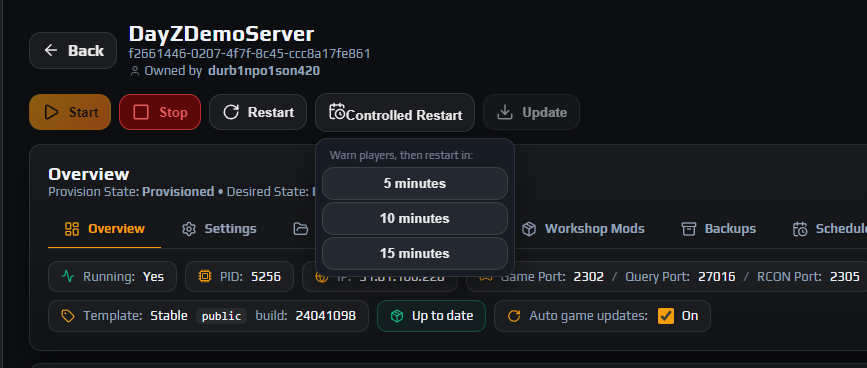Switch to the Settings tab
867x368 pixels.
[219, 229]
